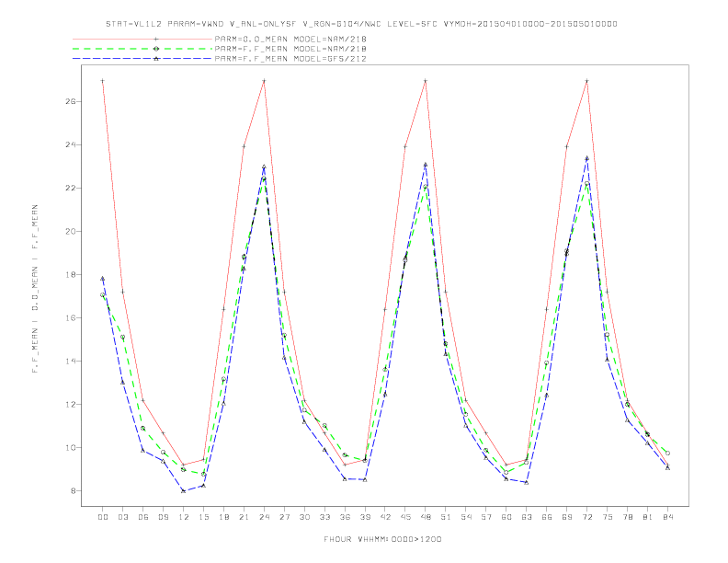The height and width of the screenshot is (563, 728).
Task: Click x-axis tick label 81
Action: pyautogui.click(x=648, y=517)
